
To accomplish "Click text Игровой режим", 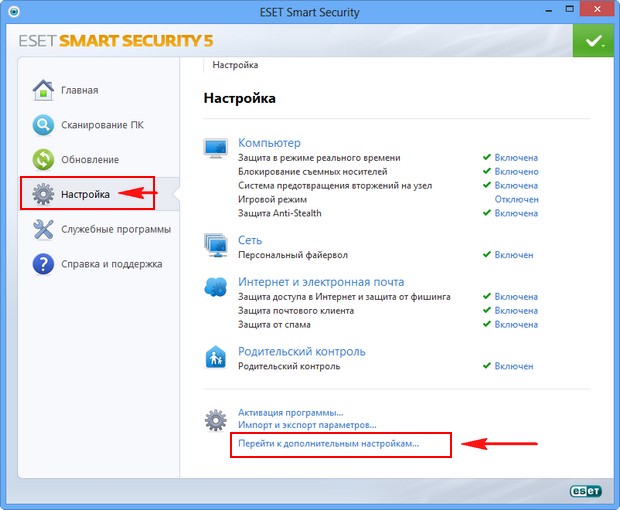I will tap(272, 199).
